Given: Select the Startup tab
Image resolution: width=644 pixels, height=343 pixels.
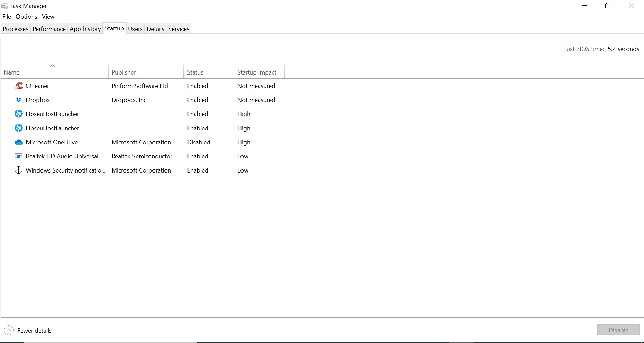Looking at the screenshot, I should tap(114, 28).
